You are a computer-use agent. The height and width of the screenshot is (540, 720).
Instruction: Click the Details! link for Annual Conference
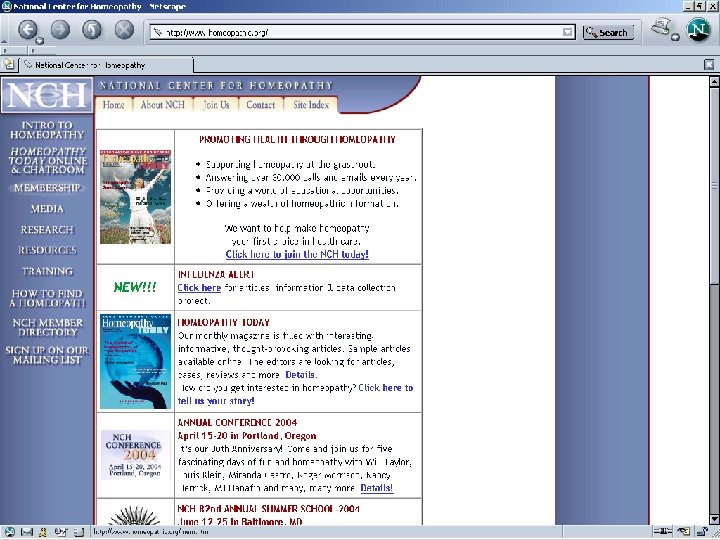click(377, 488)
